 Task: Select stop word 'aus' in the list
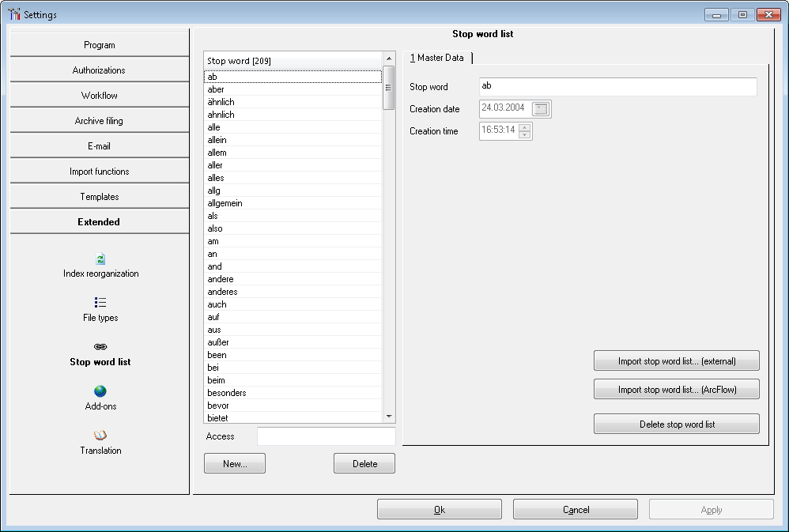[293, 330]
